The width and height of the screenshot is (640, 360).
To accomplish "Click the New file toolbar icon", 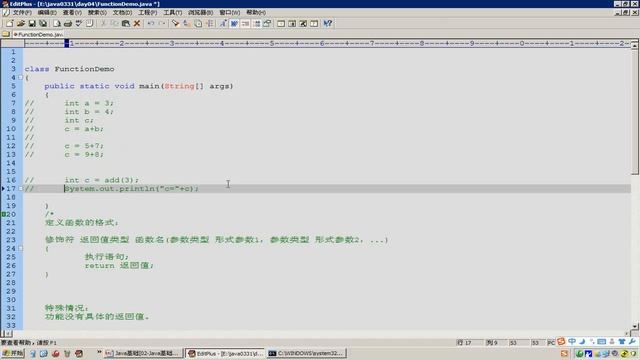I will (9, 24).
